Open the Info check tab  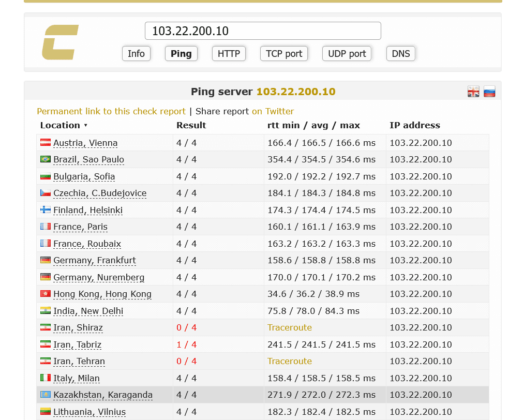(136, 54)
